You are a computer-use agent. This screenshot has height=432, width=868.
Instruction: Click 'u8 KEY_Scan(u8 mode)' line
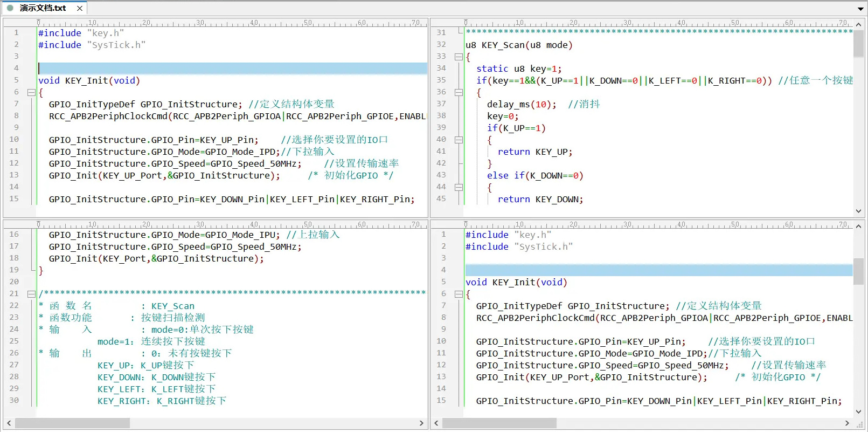(519, 45)
